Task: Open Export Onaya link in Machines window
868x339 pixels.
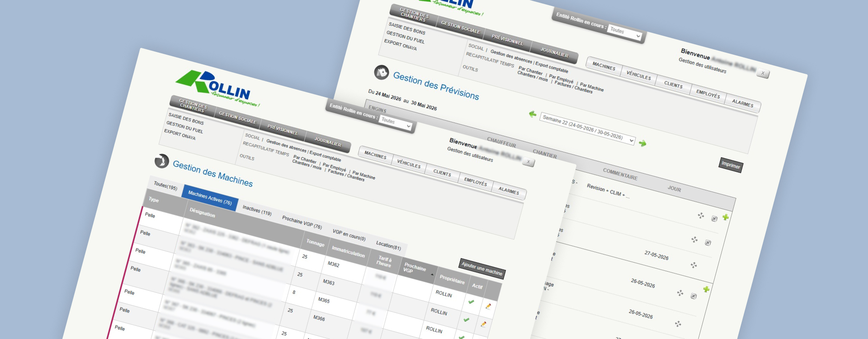Action: [x=180, y=134]
